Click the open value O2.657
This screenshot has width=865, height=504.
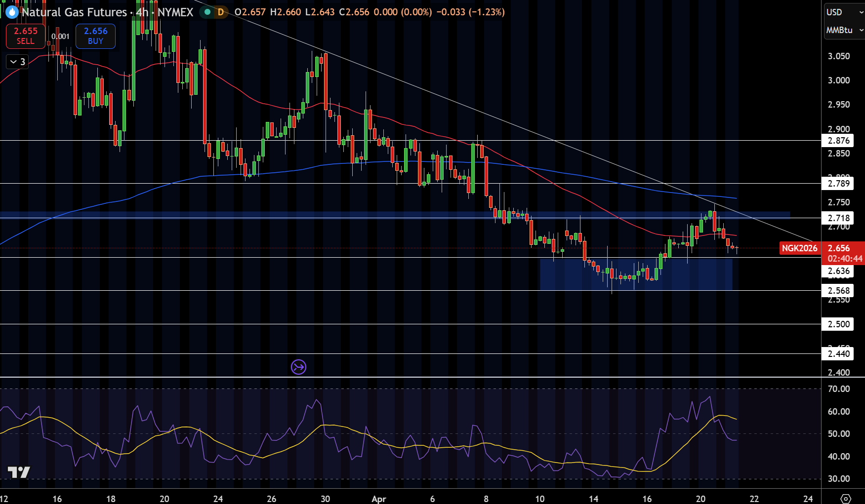coord(250,12)
